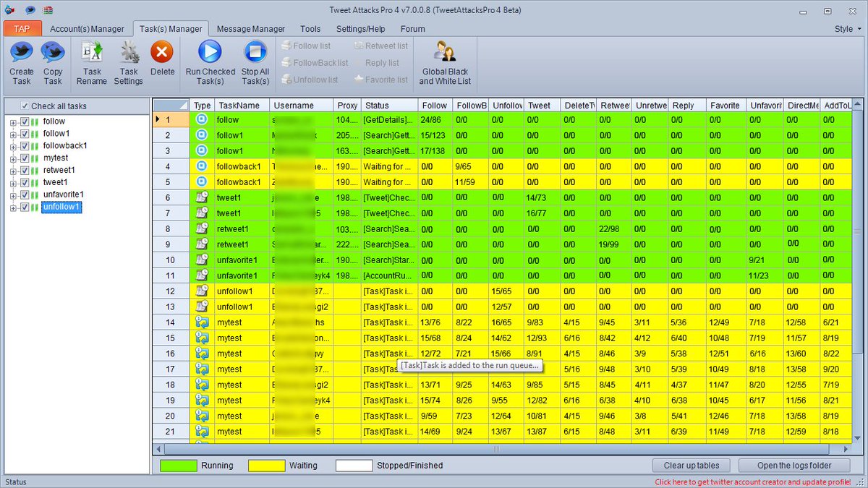Click the FollowBack list toolbar item
Screen dimensions: 868x488
click(315, 63)
